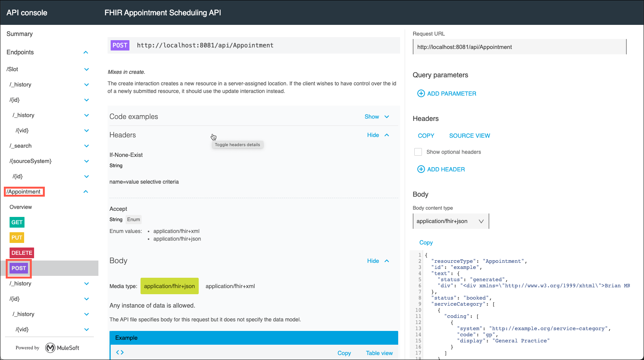Click COPY in Headers section
644x360 pixels.
point(426,136)
